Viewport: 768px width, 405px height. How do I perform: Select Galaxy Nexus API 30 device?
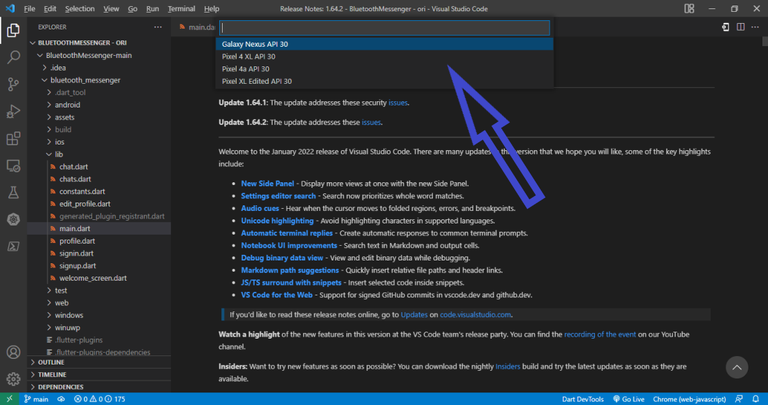click(384, 44)
